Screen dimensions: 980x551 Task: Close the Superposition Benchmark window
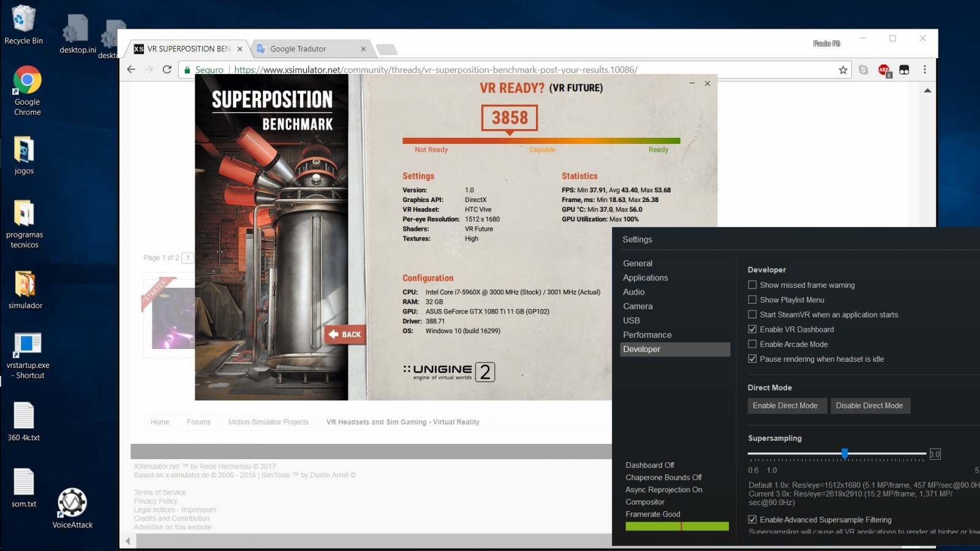coord(707,83)
